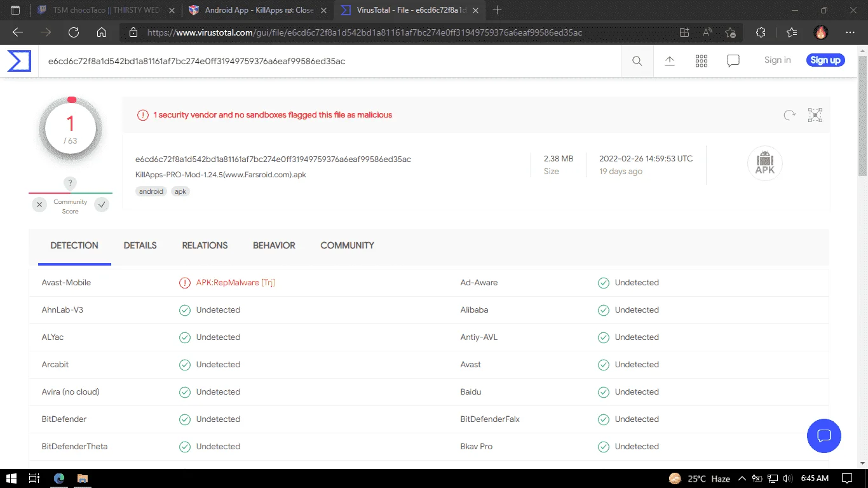868x488 pixels.
Task: Close the VirusTotal browser tab
Action: pos(474,10)
